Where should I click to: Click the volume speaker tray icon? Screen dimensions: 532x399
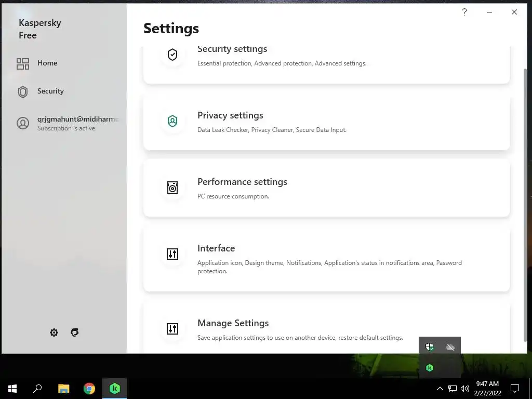click(465, 389)
